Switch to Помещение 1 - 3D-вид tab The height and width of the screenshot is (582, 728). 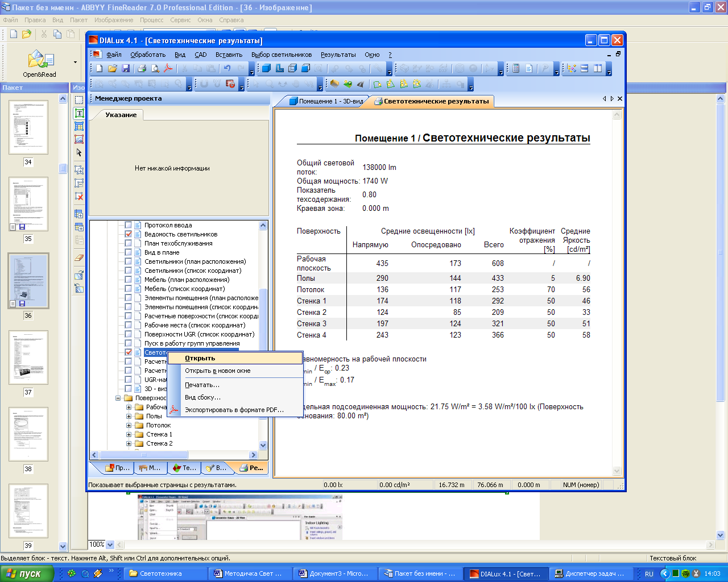tap(326, 101)
